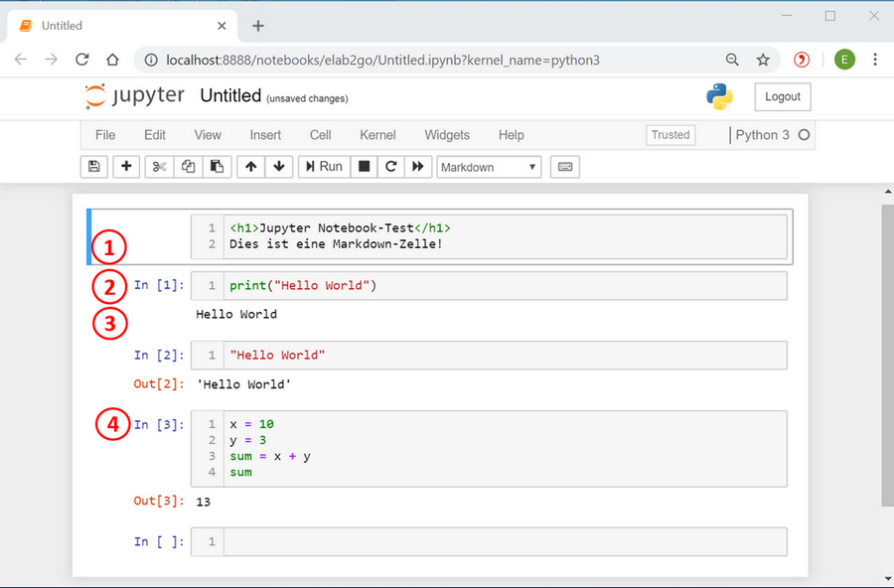Paste cells below icon
The height and width of the screenshot is (588, 894).
click(x=217, y=167)
